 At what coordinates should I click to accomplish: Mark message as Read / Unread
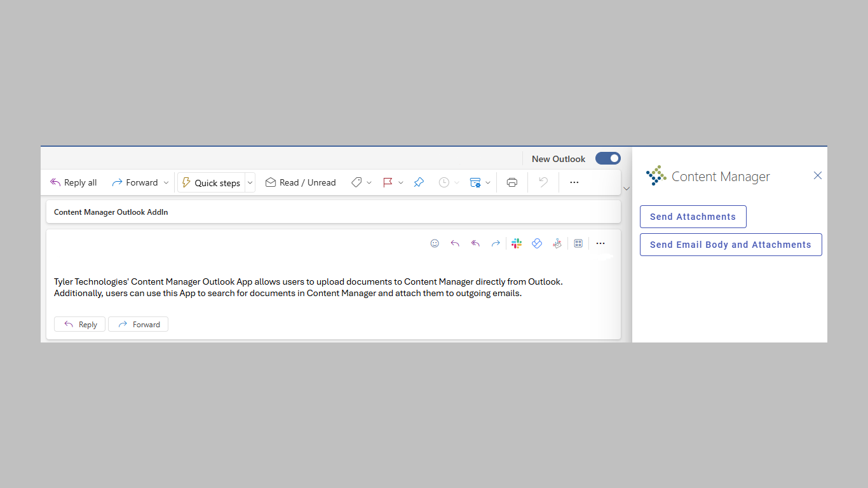tap(300, 182)
